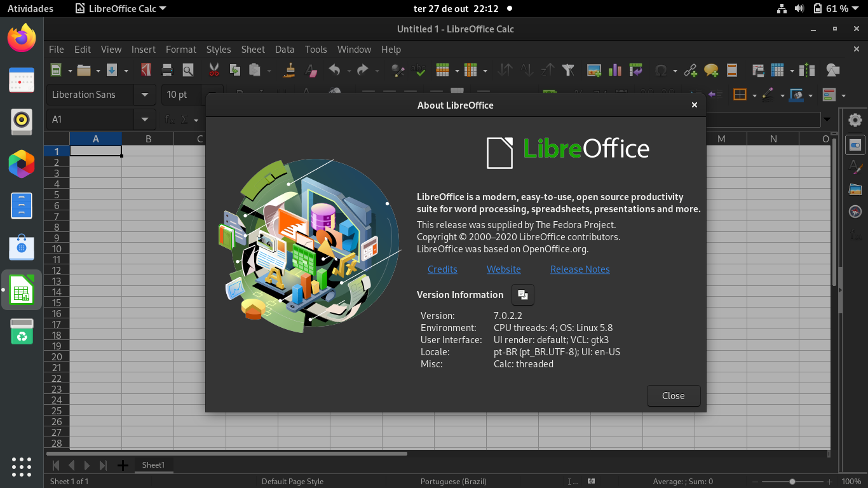Open the Paste options dropdown arrow

pos(269,71)
